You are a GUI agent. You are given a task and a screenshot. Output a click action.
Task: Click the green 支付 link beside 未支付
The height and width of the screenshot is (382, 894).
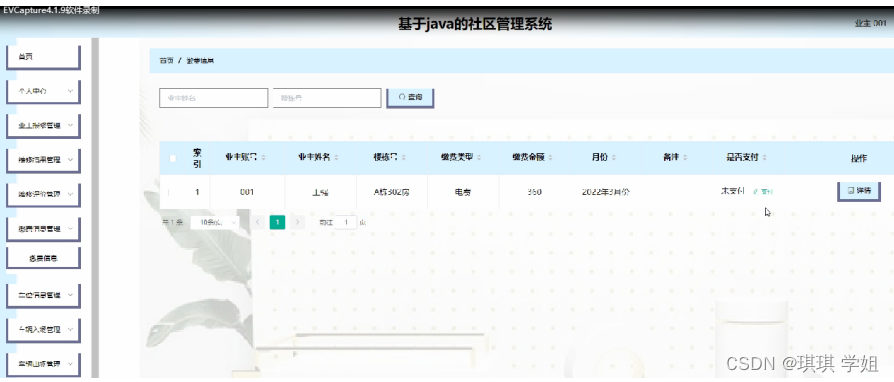763,192
